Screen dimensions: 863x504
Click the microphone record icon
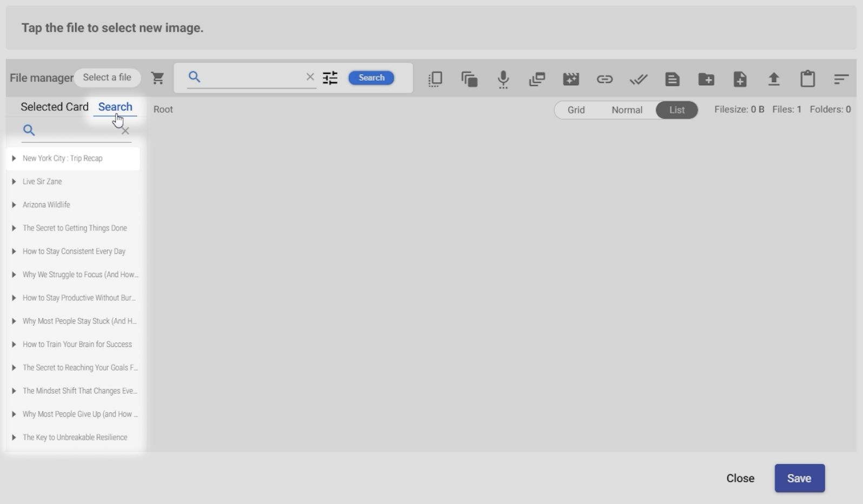click(x=503, y=79)
